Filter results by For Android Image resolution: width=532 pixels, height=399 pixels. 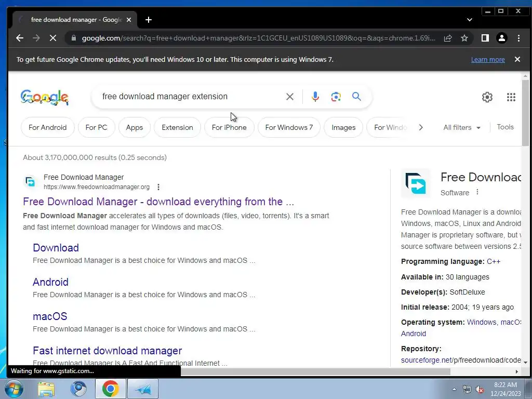47,127
